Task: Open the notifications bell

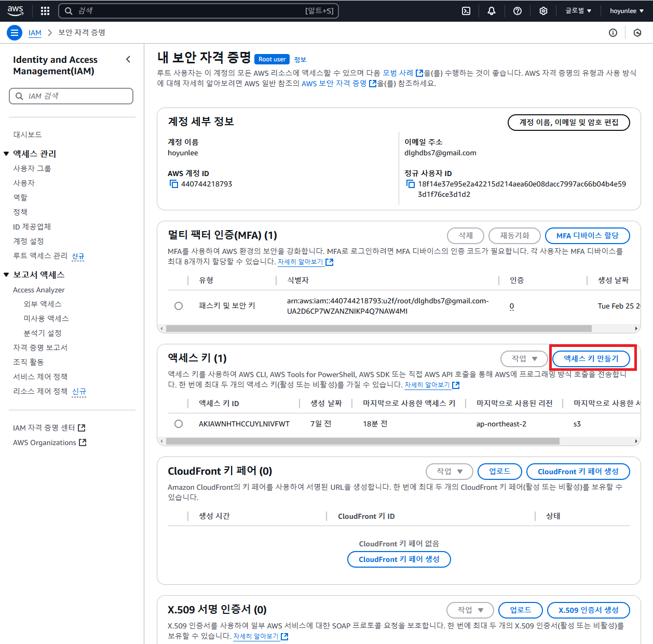Action: tap(492, 11)
